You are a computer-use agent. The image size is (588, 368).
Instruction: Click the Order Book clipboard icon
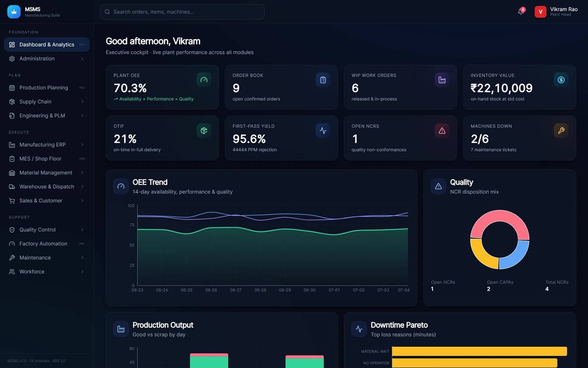click(x=323, y=80)
